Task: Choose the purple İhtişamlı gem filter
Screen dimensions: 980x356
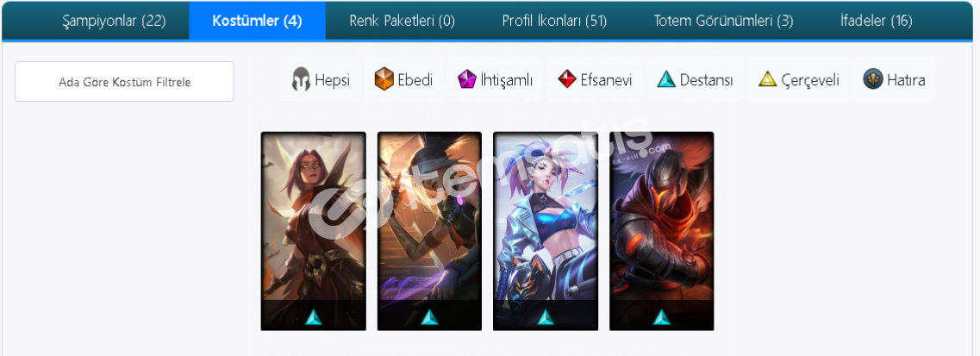Action: coord(467,80)
